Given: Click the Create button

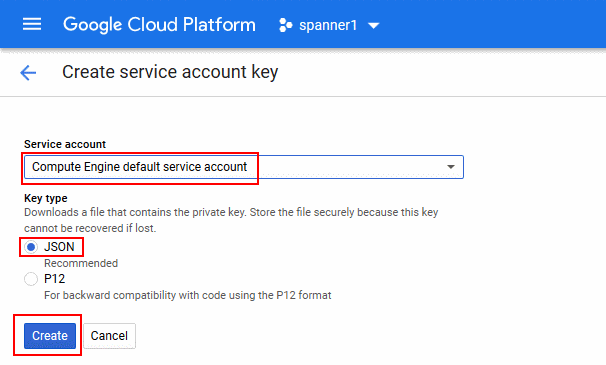Looking at the screenshot, I should (x=50, y=336).
